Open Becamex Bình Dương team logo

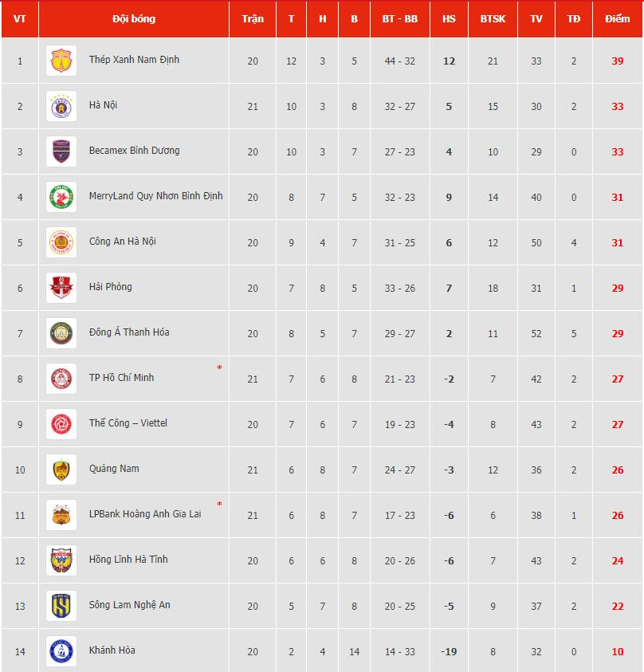(61, 151)
